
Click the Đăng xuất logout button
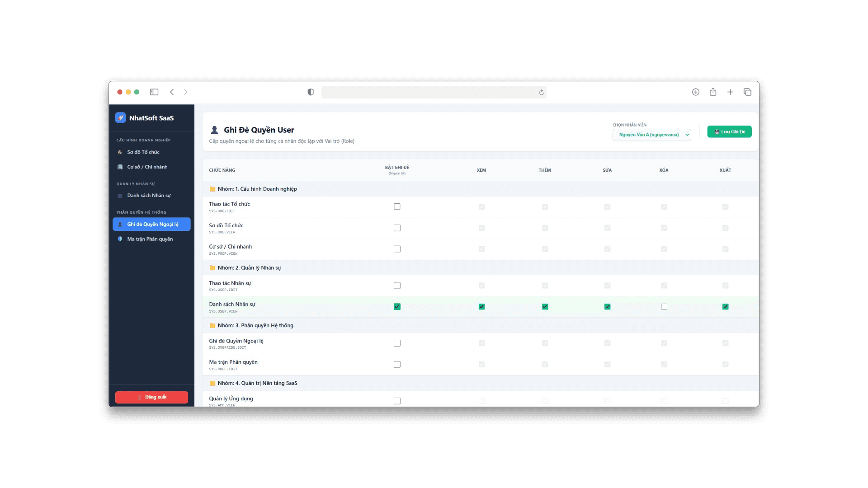[x=151, y=397]
